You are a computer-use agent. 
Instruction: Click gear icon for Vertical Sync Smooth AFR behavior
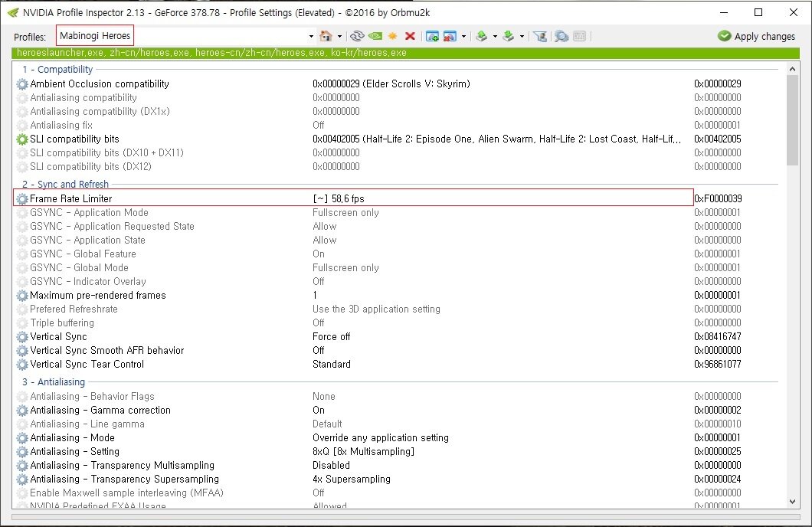click(21, 351)
